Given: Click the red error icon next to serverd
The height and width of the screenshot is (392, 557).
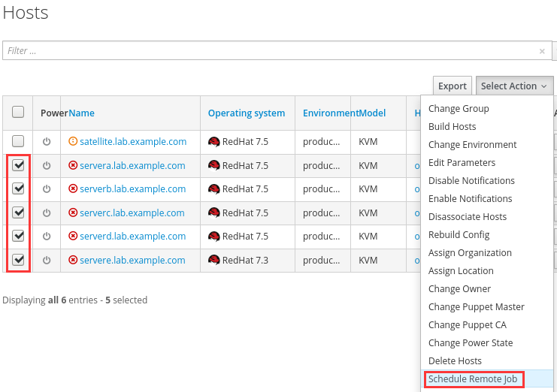Looking at the screenshot, I should click(73, 237).
